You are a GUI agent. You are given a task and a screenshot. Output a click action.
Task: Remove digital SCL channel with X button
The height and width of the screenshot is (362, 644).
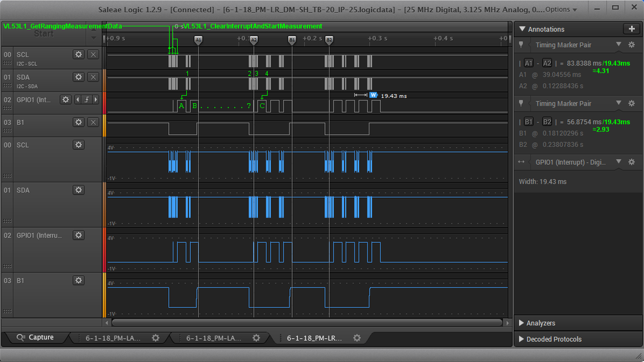pos(93,55)
